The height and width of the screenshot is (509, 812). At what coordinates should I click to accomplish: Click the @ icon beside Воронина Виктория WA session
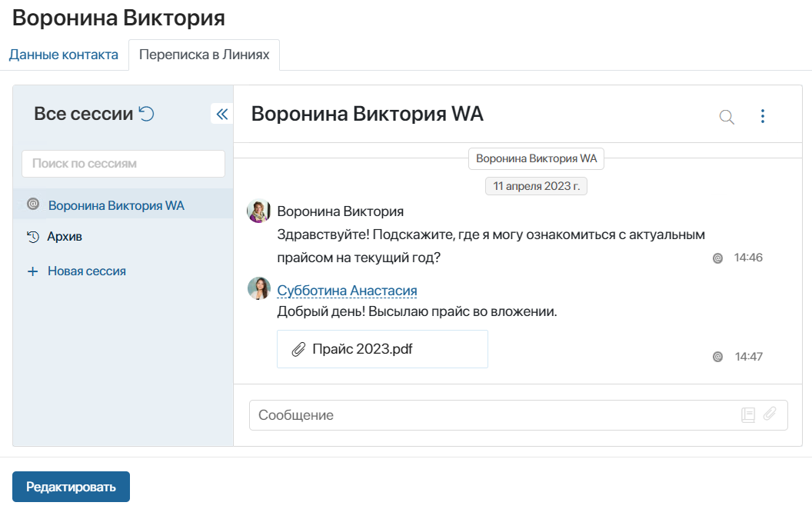[x=33, y=204]
